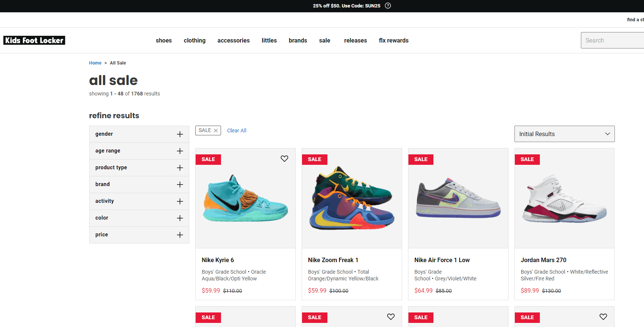Click the 25% off $50 promo banner text

click(x=346, y=6)
